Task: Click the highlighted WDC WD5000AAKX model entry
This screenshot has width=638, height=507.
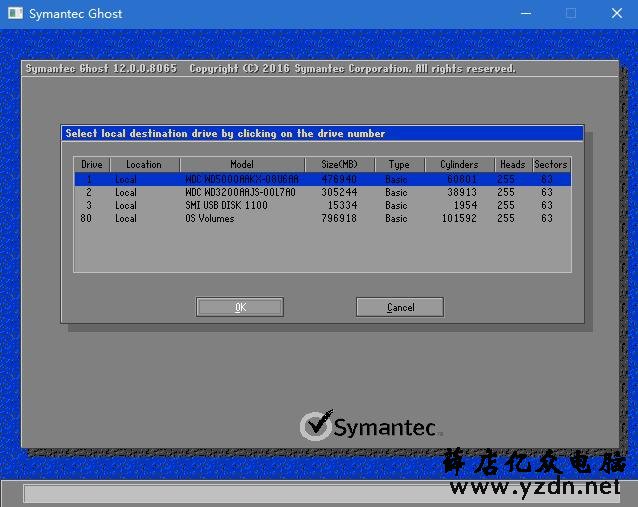Action: 242,179
